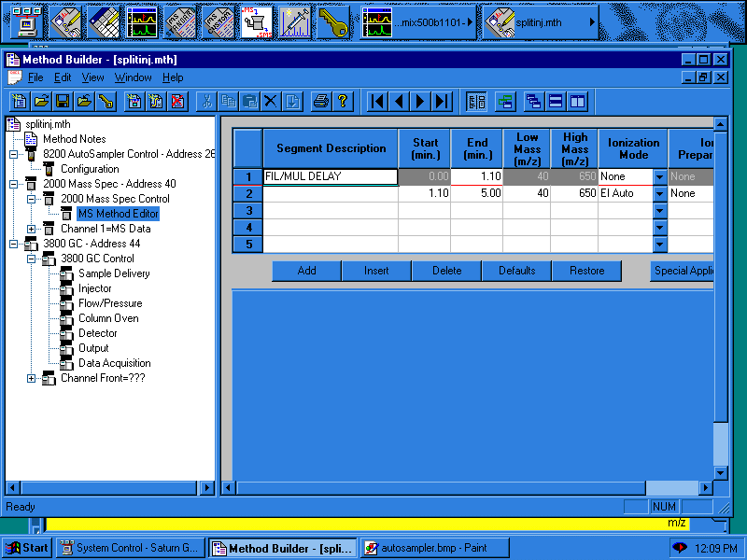Screen dimensions: 747x560
Task: Cascade windows using the toolbar icon
Action: [533, 102]
